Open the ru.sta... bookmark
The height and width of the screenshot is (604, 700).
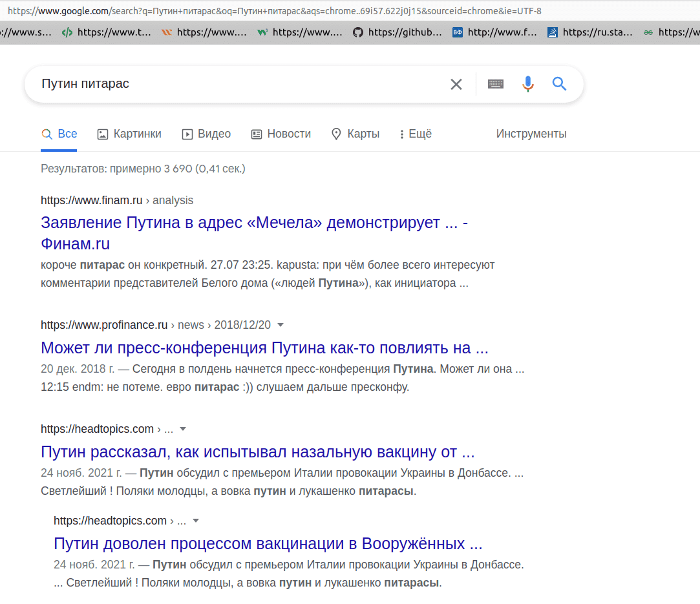tap(589, 32)
